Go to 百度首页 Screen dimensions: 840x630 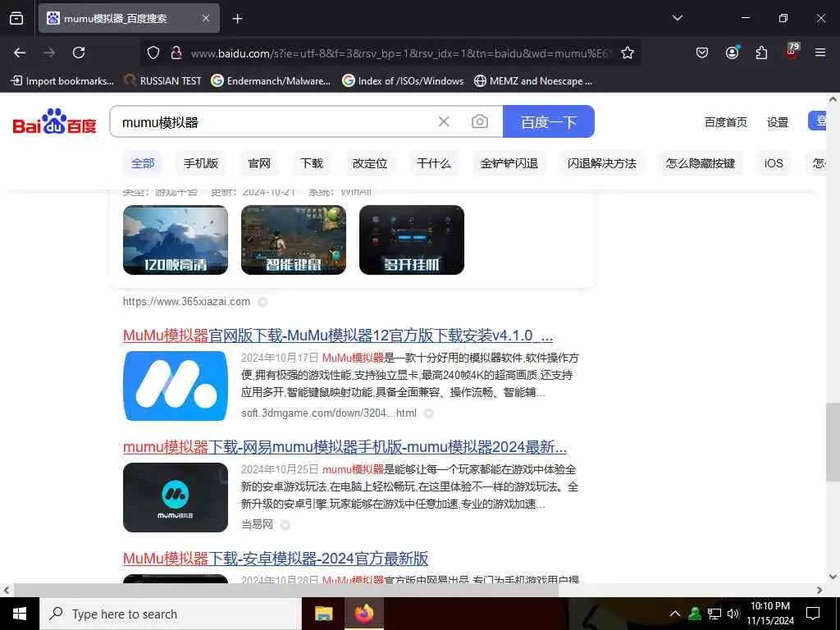pyautogui.click(x=725, y=122)
